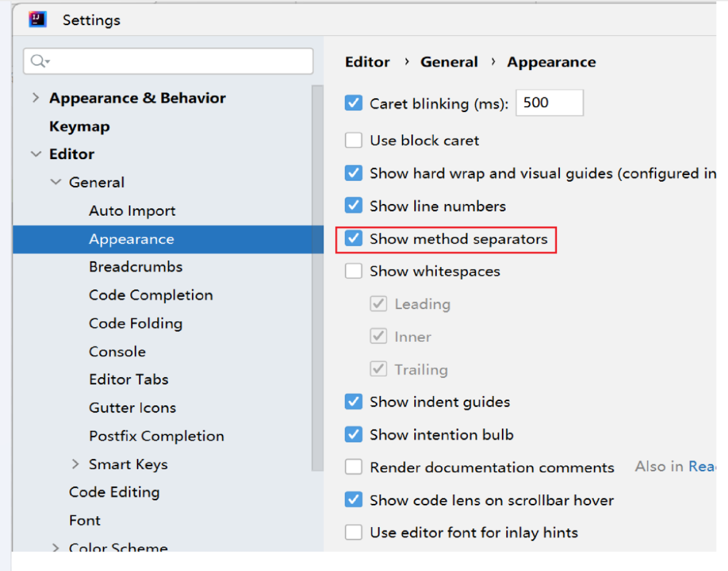Screen dimensions: 728x571
Task: Disable Show code lens on scrollbar hover
Action: (353, 500)
